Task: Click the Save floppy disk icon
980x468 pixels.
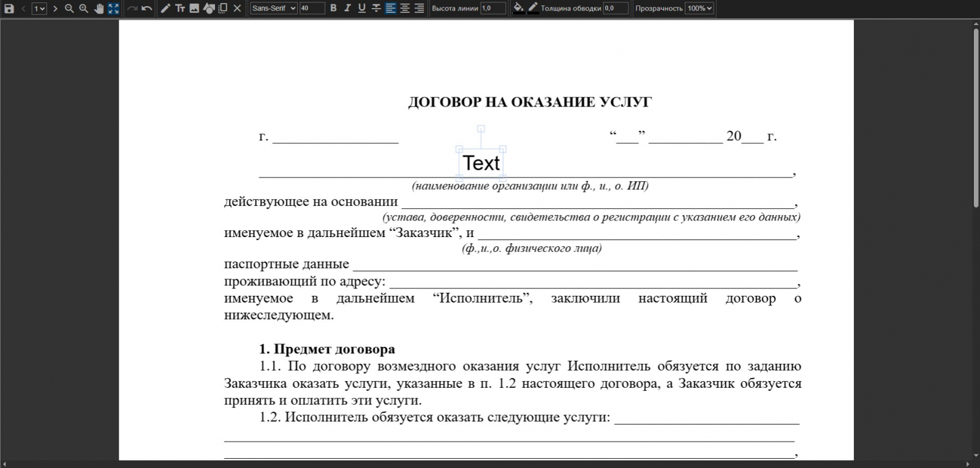Action: [x=9, y=9]
